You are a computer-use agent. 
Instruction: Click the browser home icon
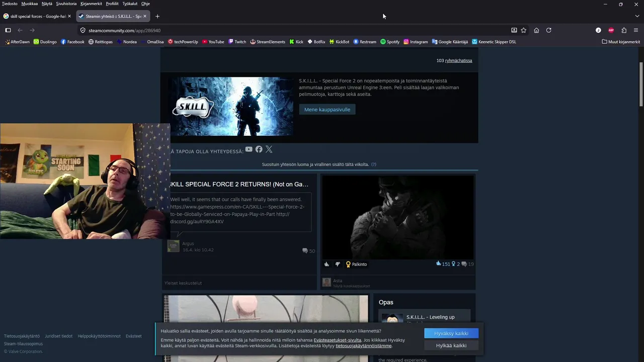[536, 30]
